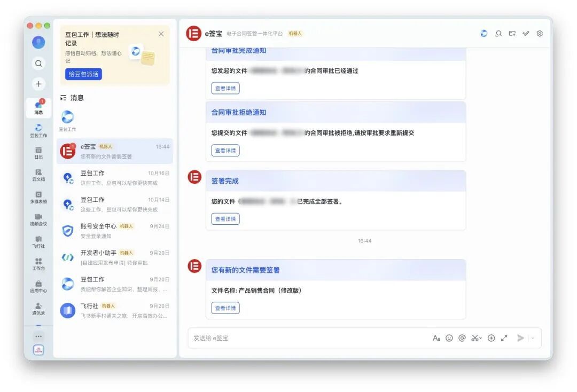Open the 账号安全中心 conversation
Screen dimensions: 577x392
(115, 231)
